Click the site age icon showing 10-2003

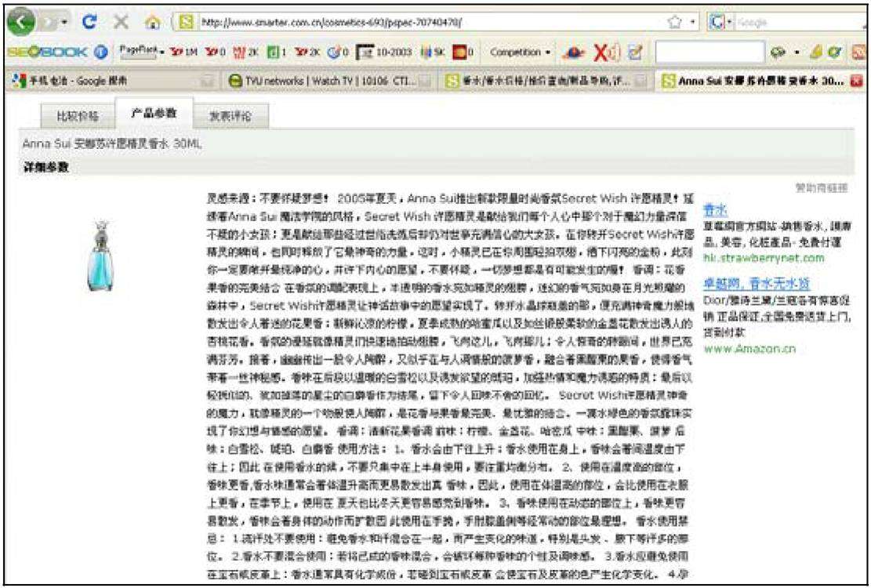pos(384,53)
